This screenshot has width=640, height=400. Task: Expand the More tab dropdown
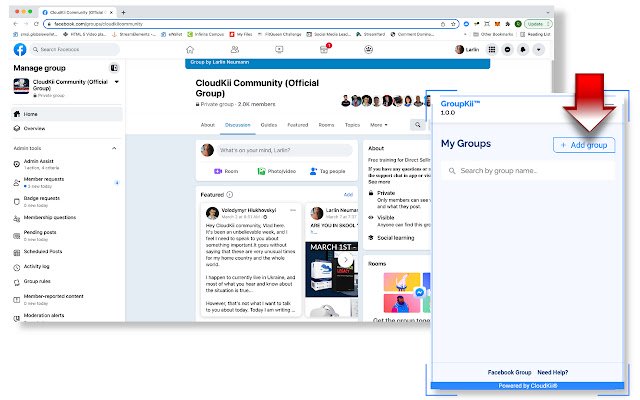378,125
